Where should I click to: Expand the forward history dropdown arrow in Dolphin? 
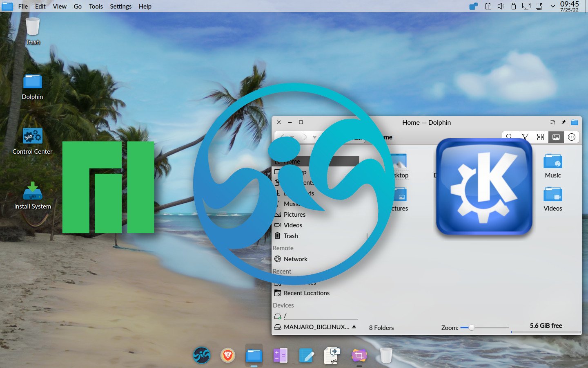tap(314, 137)
